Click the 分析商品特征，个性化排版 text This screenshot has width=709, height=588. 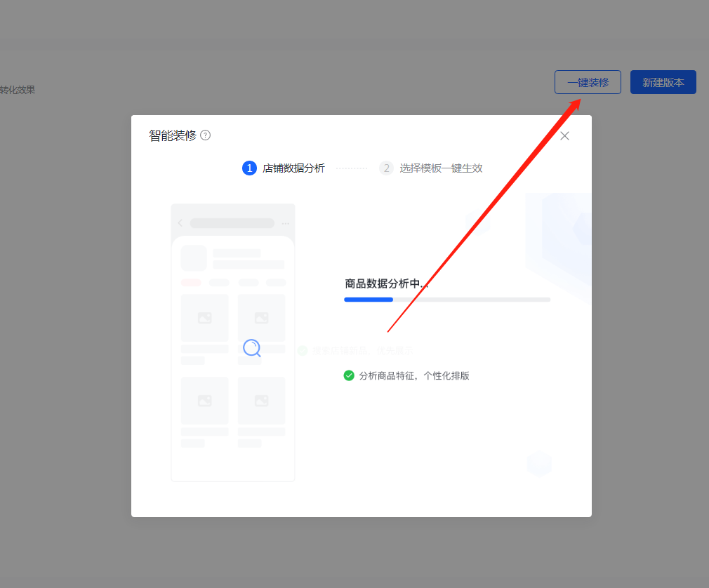point(414,375)
